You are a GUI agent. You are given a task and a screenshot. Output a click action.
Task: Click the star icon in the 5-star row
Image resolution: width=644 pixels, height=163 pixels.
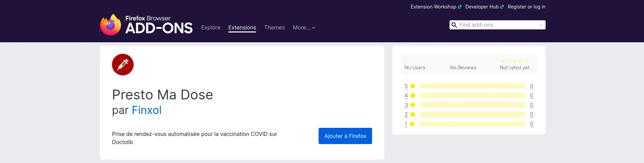(x=413, y=86)
